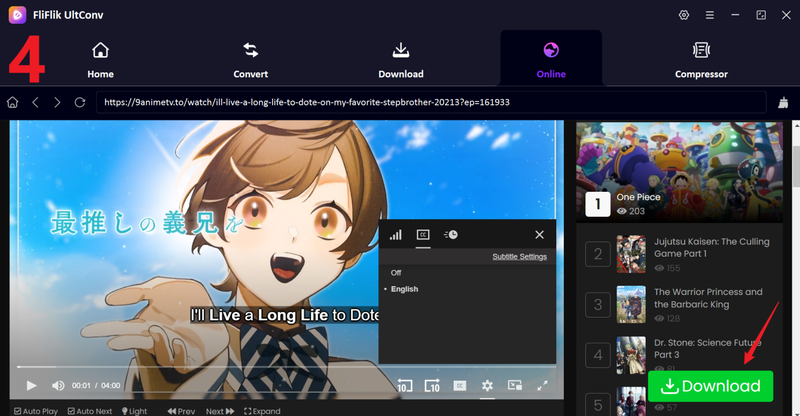Viewport: 800px width, 416px height.
Task: Open One Piece featured banner
Action: [679, 171]
